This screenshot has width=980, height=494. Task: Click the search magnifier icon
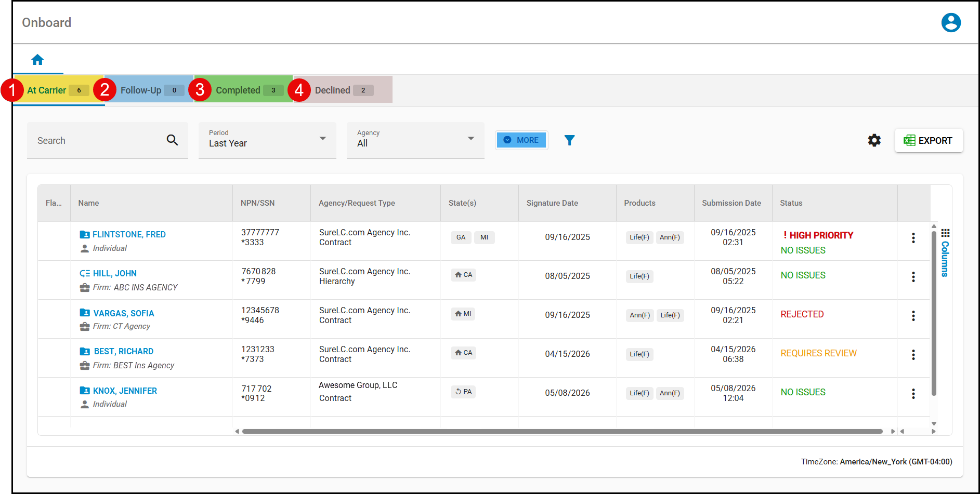point(172,140)
